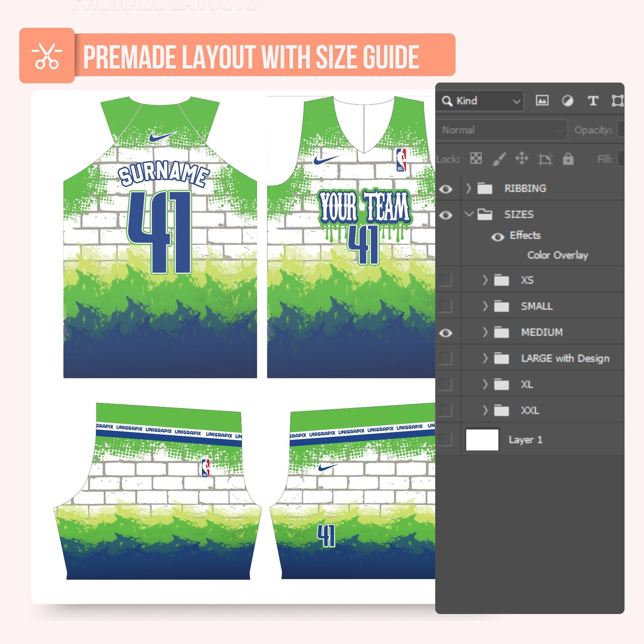This screenshot has width=644, height=644.
Task: Select the RIBBING layer name
Action: point(525,188)
